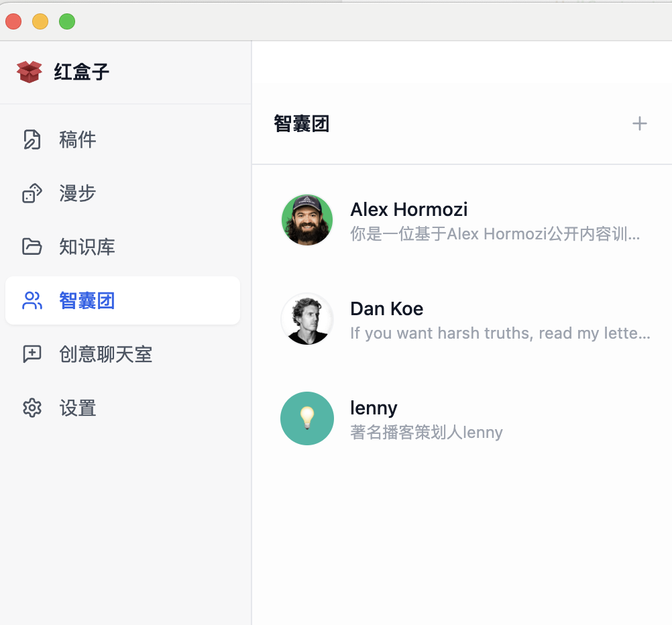Select the 智囊团 people icon

click(32, 300)
